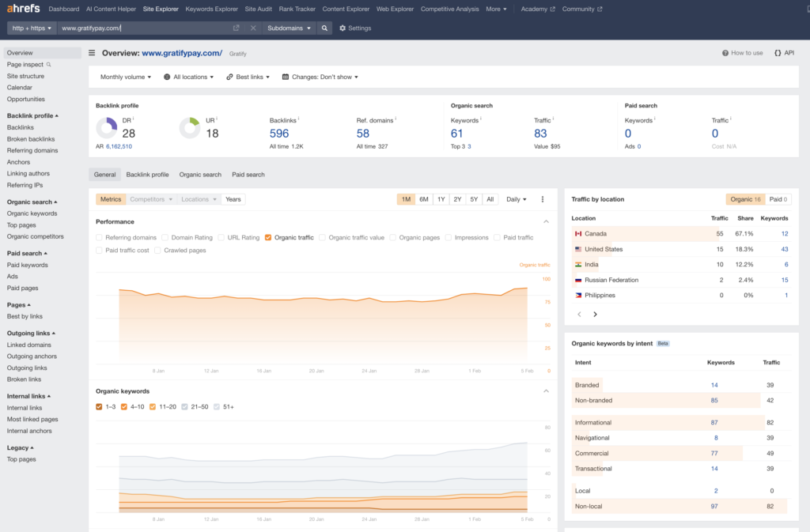810x532 pixels.
Task: Enable Organic traffic value checkbox
Action: point(323,237)
